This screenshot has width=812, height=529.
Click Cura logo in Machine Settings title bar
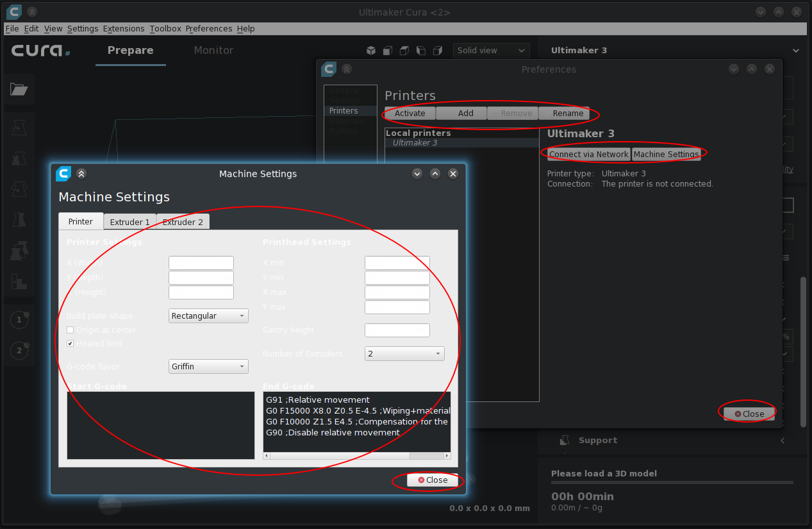click(63, 173)
